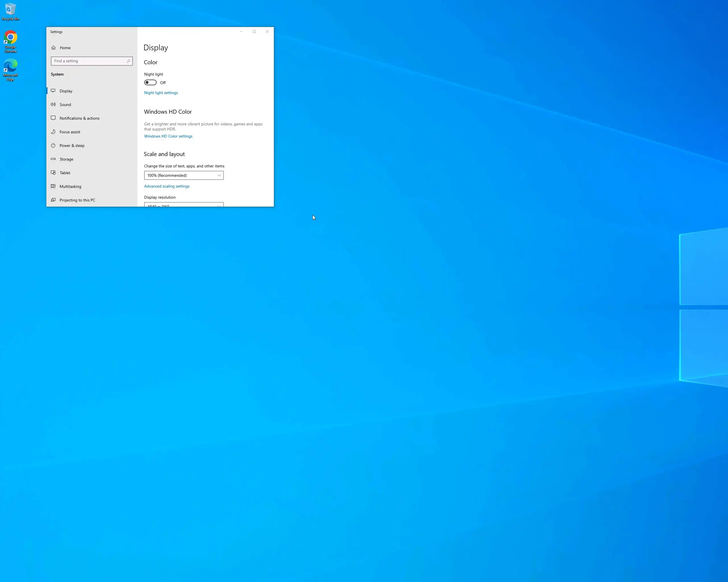
Task: Open Notifications & actions settings page
Action: click(79, 119)
